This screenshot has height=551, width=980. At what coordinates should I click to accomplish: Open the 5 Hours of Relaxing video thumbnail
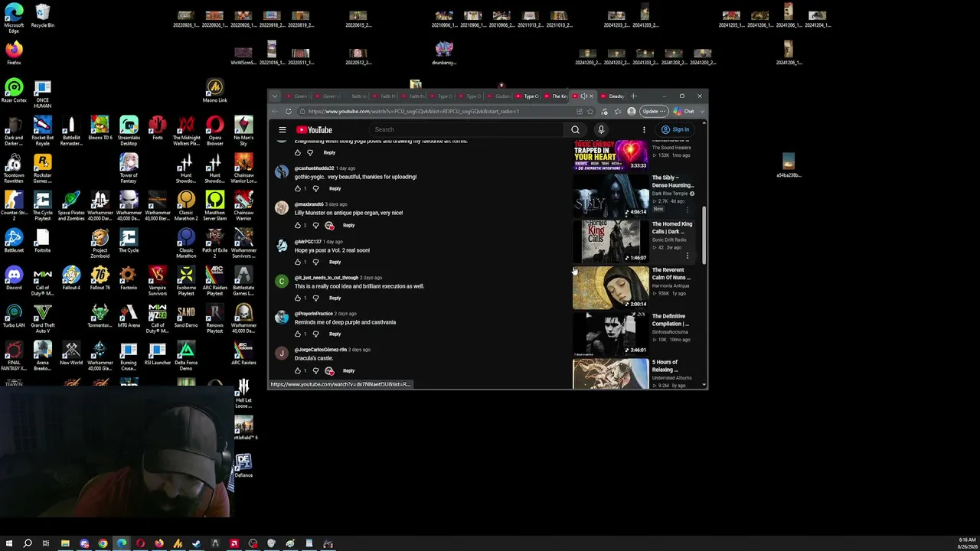[611, 374]
